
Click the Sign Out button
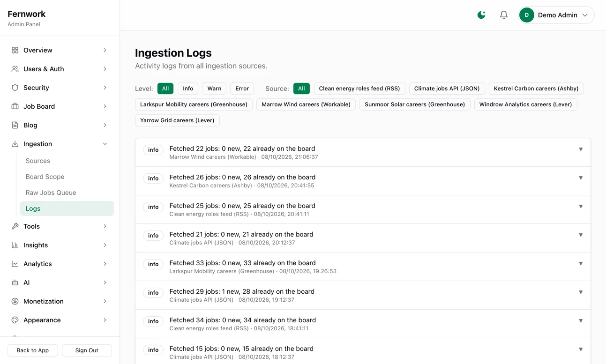pos(87,350)
